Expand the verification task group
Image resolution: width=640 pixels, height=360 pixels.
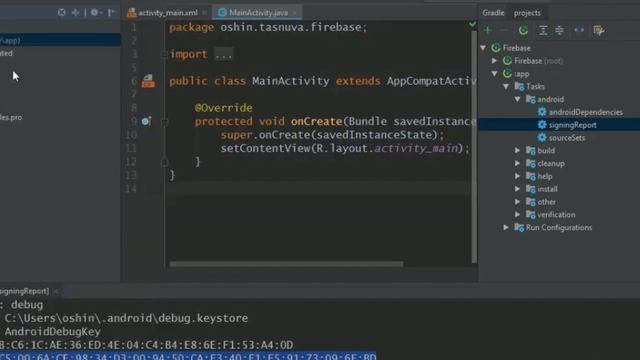pyautogui.click(x=517, y=215)
